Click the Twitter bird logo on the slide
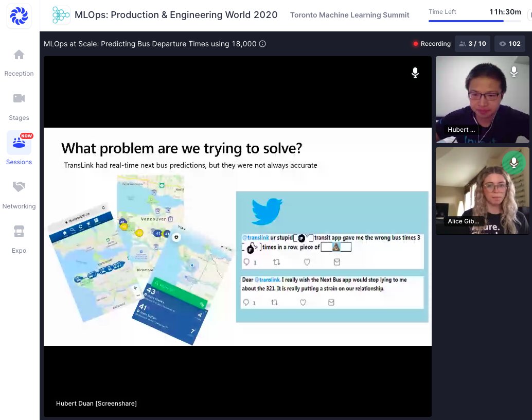 (x=267, y=211)
